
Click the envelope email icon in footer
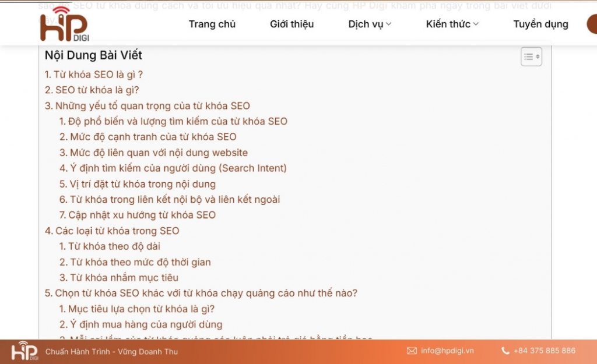click(412, 351)
